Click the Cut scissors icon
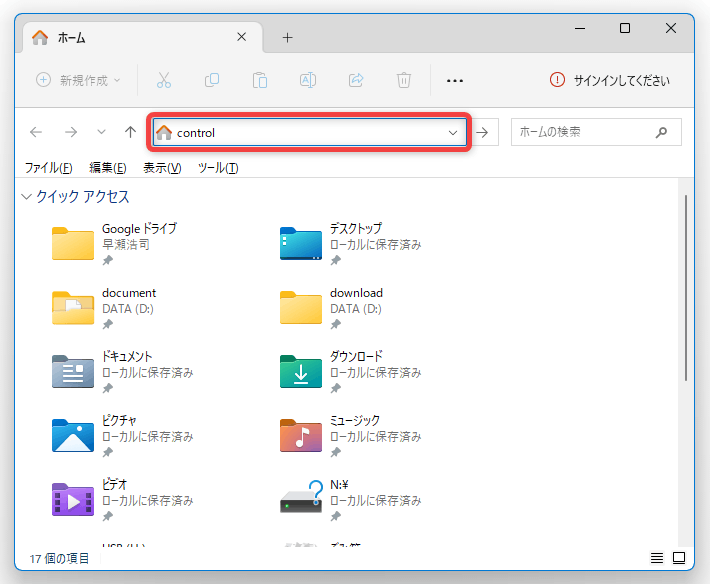The height and width of the screenshot is (584, 710). coord(163,80)
